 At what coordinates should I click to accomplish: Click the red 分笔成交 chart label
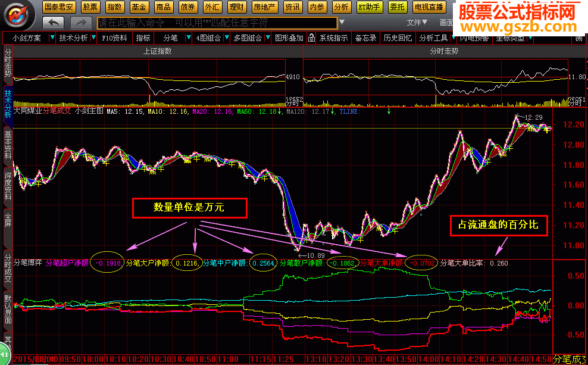pos(57,111)
